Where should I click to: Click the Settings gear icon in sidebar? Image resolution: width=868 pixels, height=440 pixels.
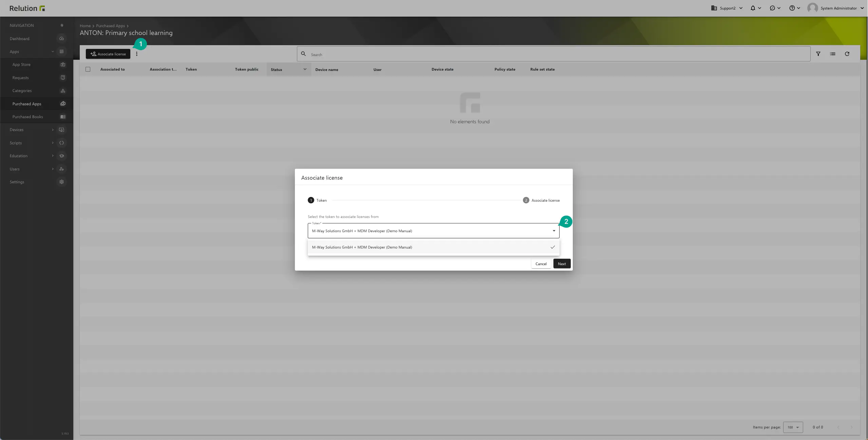(61, 182)
